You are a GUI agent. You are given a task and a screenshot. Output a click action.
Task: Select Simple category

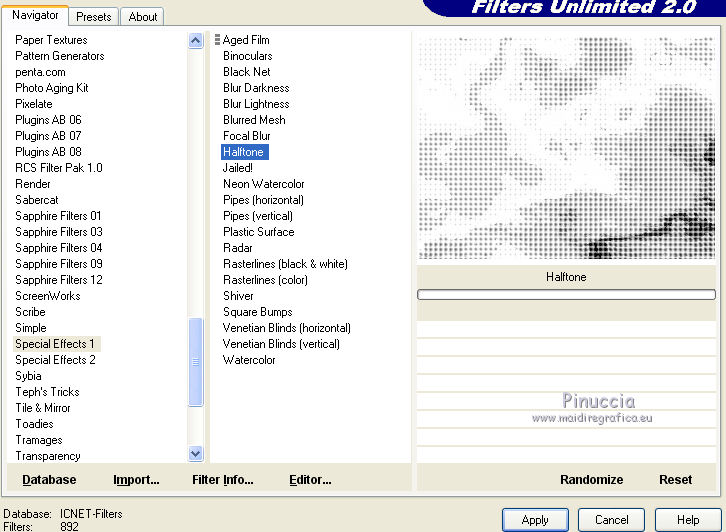pos(31,328)
